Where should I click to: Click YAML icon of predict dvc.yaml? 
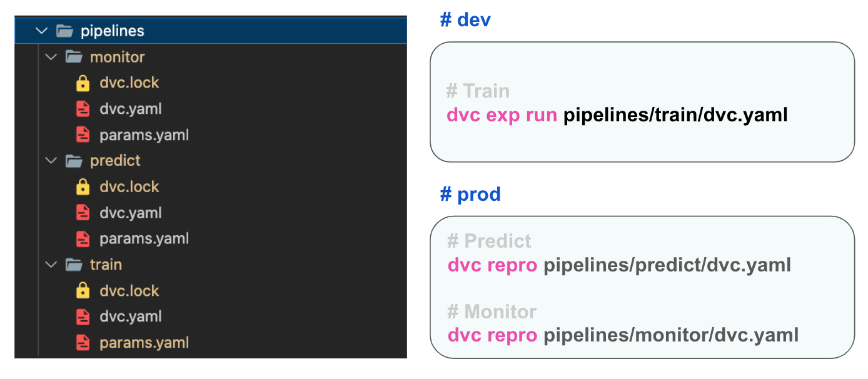point(83,213)
